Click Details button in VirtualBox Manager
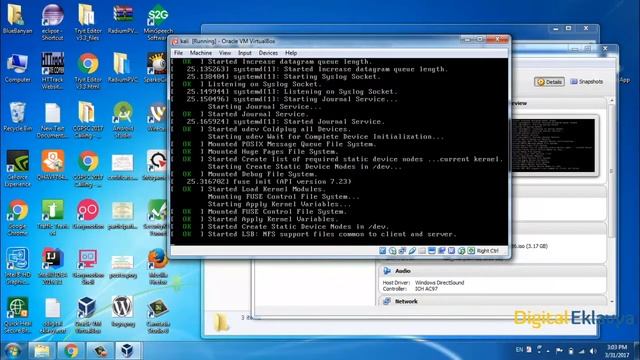 coord(549,82)
